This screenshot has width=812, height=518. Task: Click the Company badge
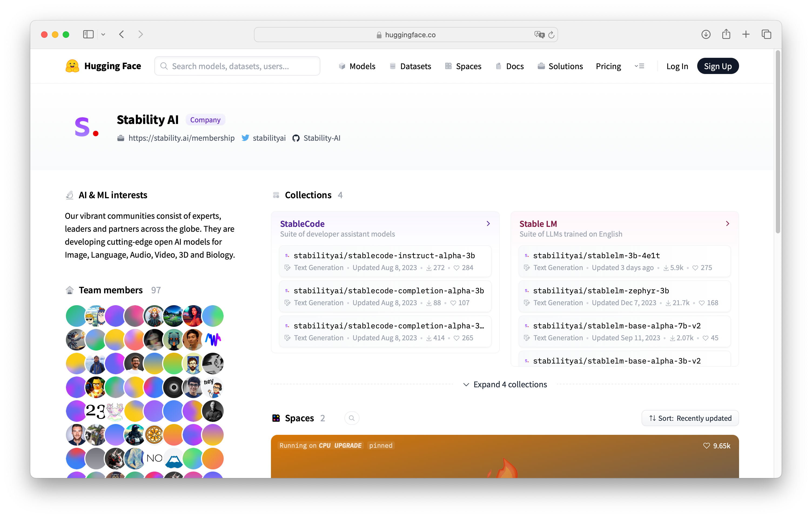pos(205,120)
